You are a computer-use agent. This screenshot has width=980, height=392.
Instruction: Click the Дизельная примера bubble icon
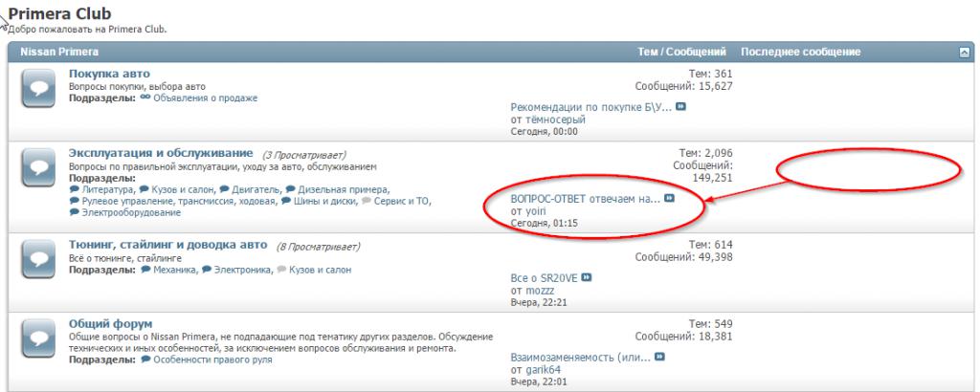pyautogui.click(x=291, y=189)
